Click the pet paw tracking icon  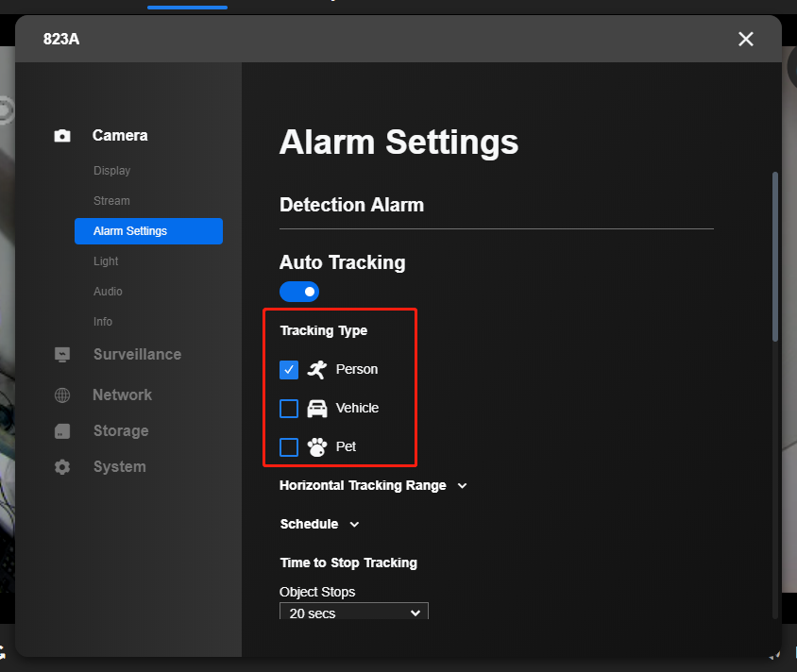click(317, 447)
